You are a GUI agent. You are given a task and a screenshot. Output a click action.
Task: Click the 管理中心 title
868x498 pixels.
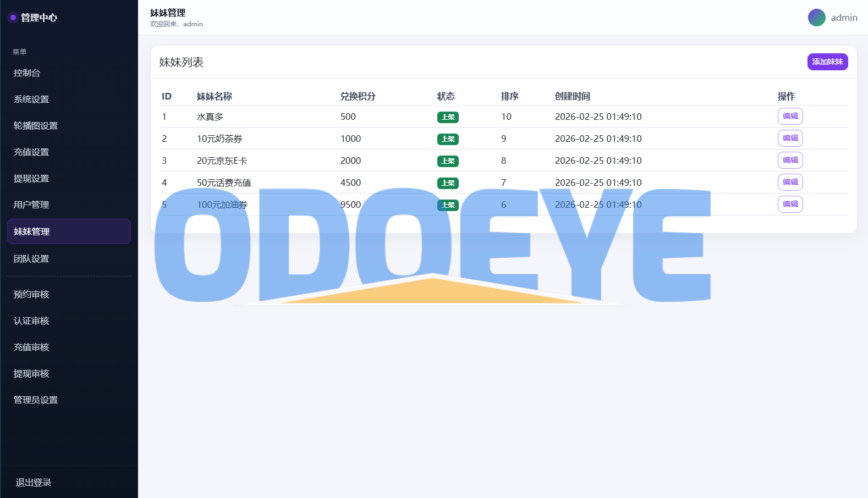[x=39, y=18]
